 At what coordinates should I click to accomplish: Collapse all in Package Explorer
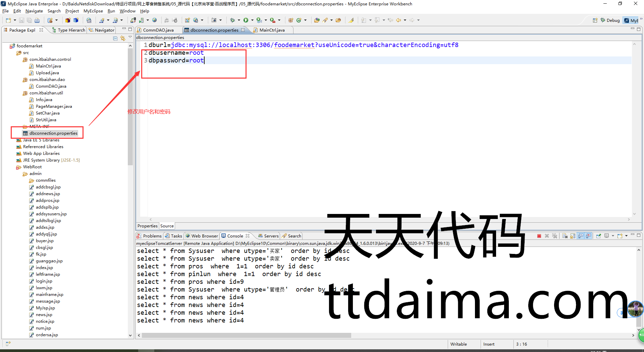115,38
